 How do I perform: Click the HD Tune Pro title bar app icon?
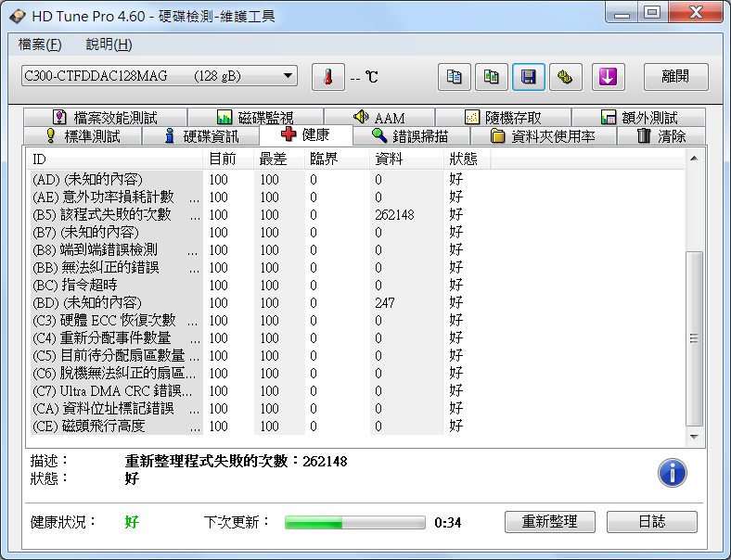click(x=18, y=17)
